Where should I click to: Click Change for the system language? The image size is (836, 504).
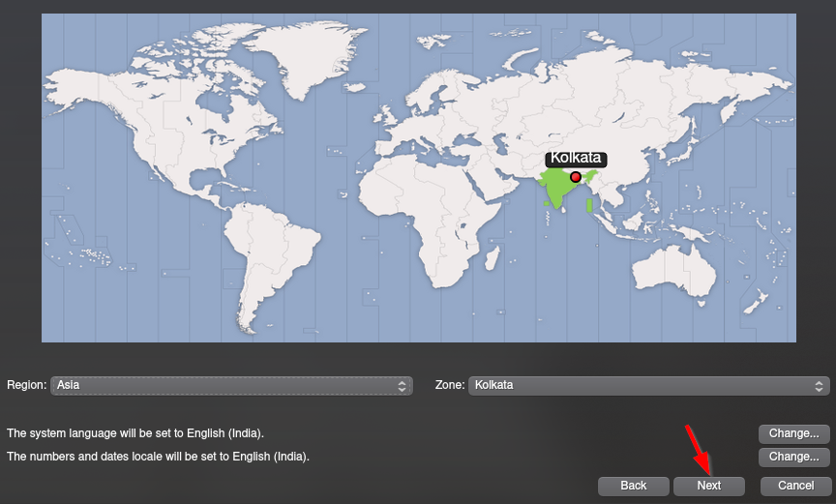tap(793, 433)
